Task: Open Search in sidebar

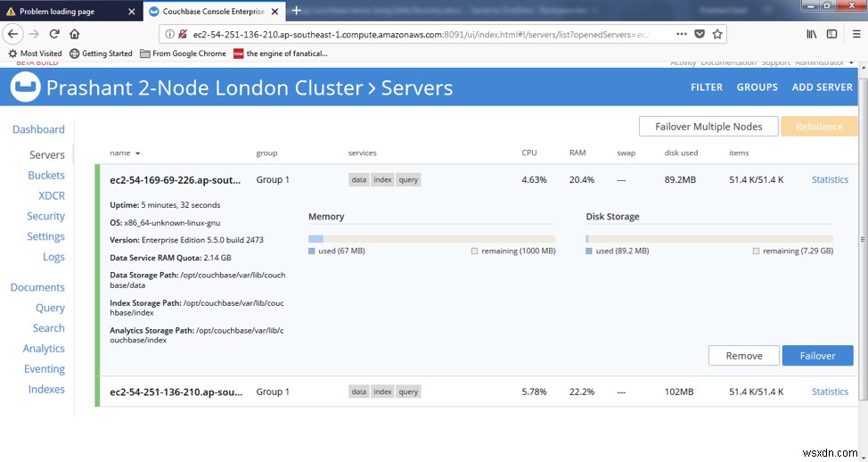Action: [x=49, y=328]
